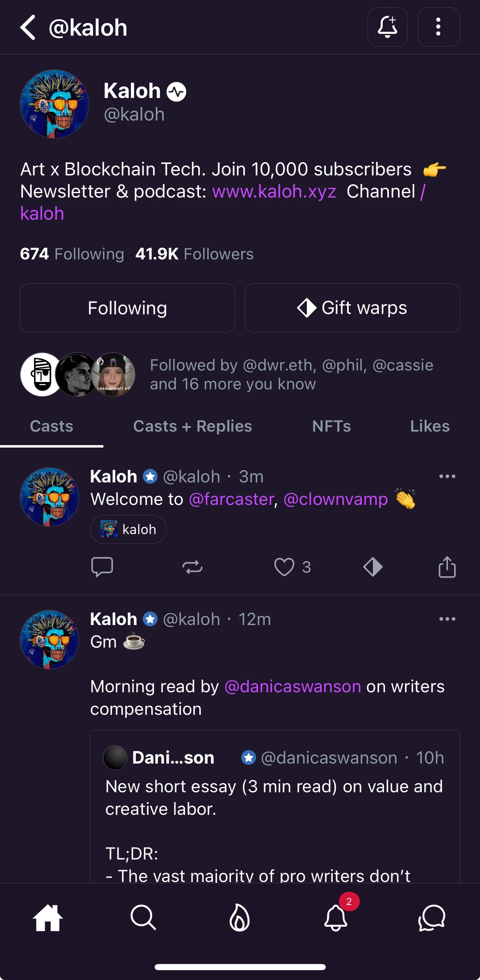Switch to the NFTs tab
Screen dimensions: 480x980
click(x=331, y=426)
